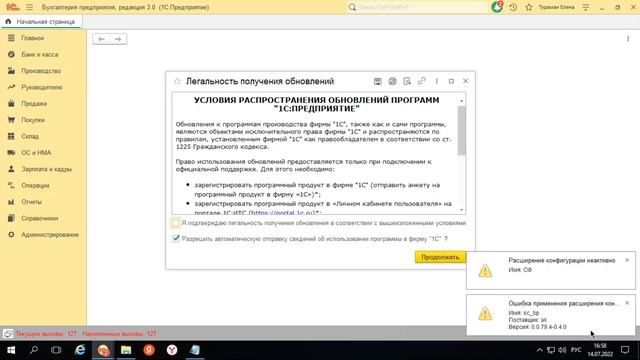Open Task View on the taskbar

[x=56, y=350]
